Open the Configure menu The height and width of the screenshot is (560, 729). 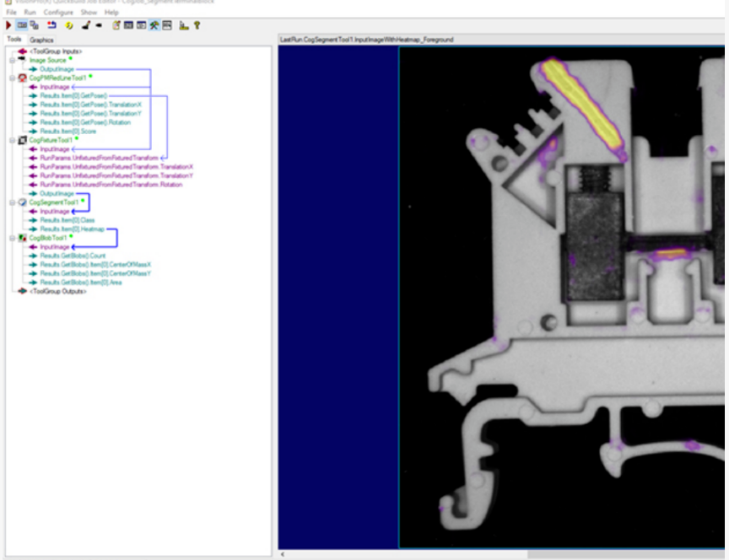(x=58, y=13)
